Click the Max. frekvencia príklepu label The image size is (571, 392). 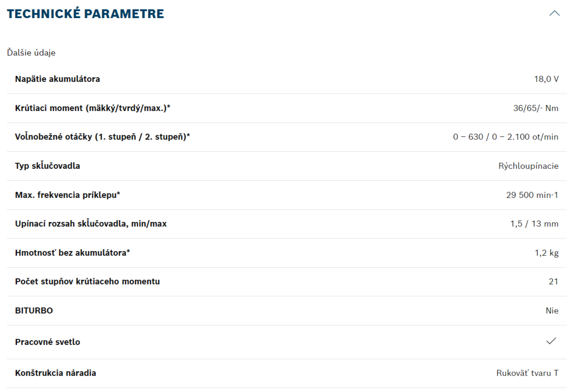click(68, 195)
